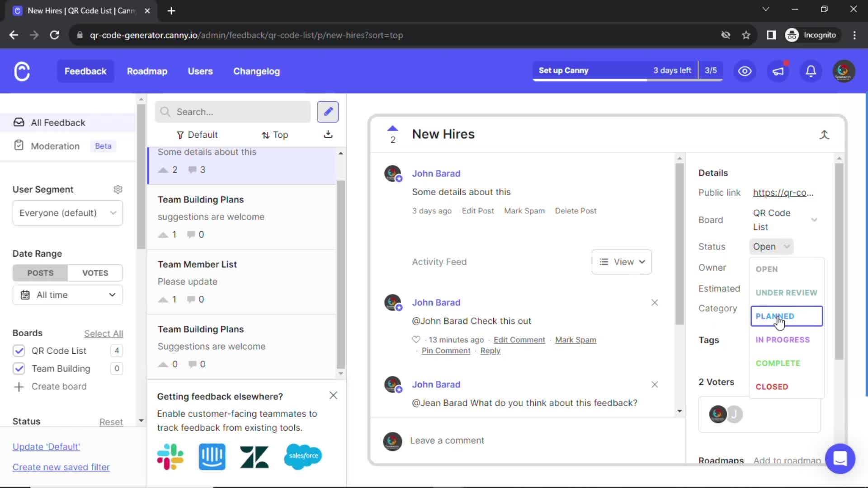Toggle the QR Code List board checkbox
This screenshot has width=868, height=488.
[x=19, y=351]
